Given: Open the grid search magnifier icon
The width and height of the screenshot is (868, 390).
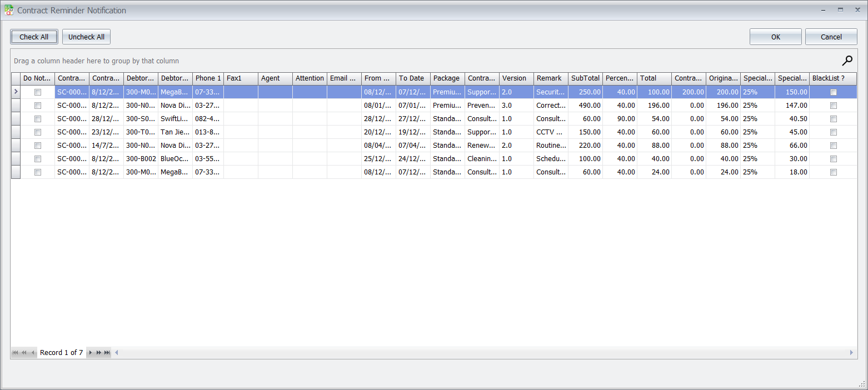Looking at the screenshot, I should click(847, 61).
